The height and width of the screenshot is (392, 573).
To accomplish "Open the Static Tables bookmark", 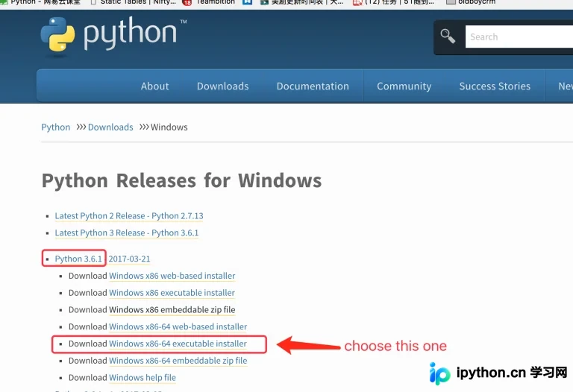I will pos(134,2).
